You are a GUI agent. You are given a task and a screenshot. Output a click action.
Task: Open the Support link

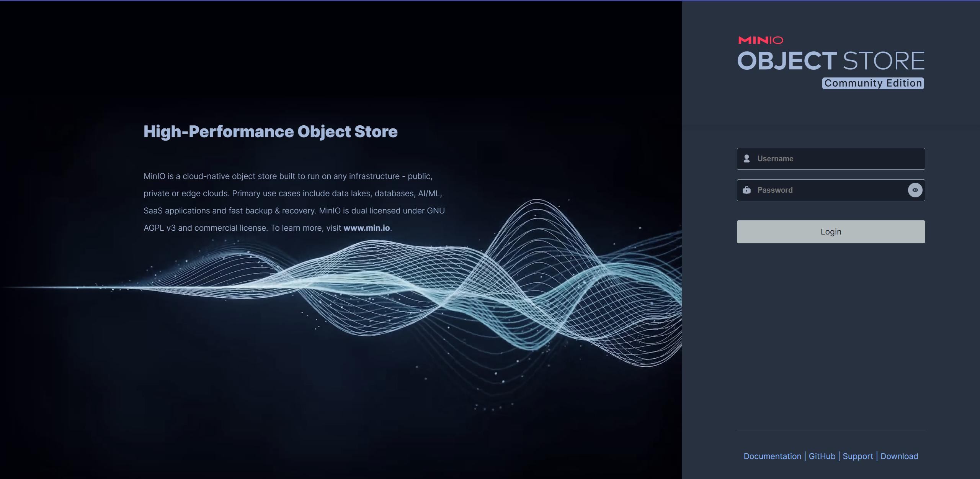pyautogui.click(x=857, y=456)
